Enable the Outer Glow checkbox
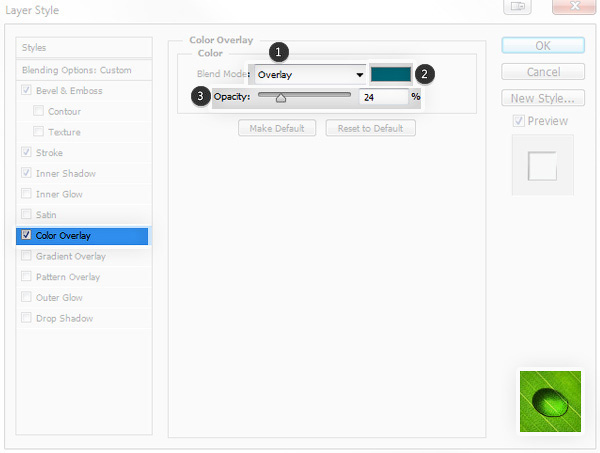 (26, 297)
